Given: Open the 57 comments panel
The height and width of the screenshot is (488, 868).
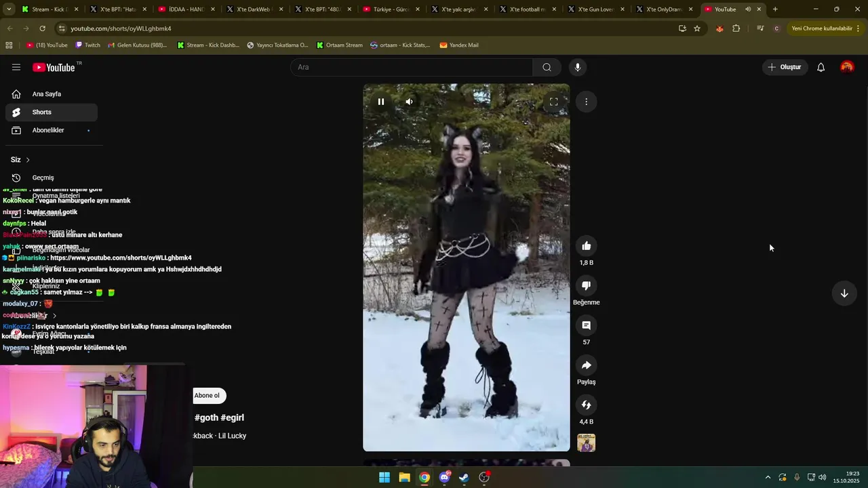Looking at the screenshot, I should (x=586, y=326).
